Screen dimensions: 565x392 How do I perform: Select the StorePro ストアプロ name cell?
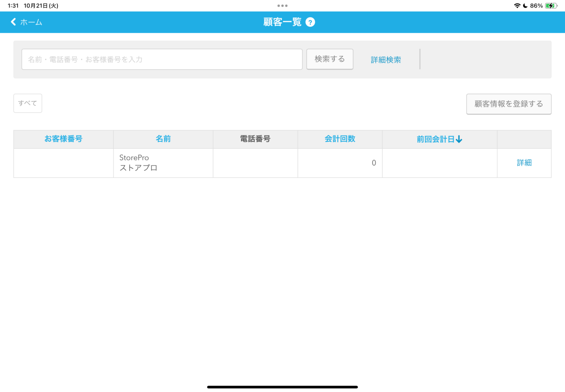tap(138, 163)
